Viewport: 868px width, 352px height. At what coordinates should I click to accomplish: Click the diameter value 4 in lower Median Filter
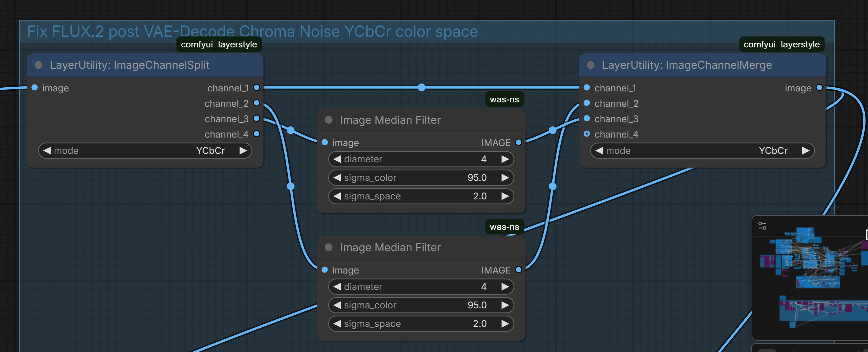pos(484,286)
